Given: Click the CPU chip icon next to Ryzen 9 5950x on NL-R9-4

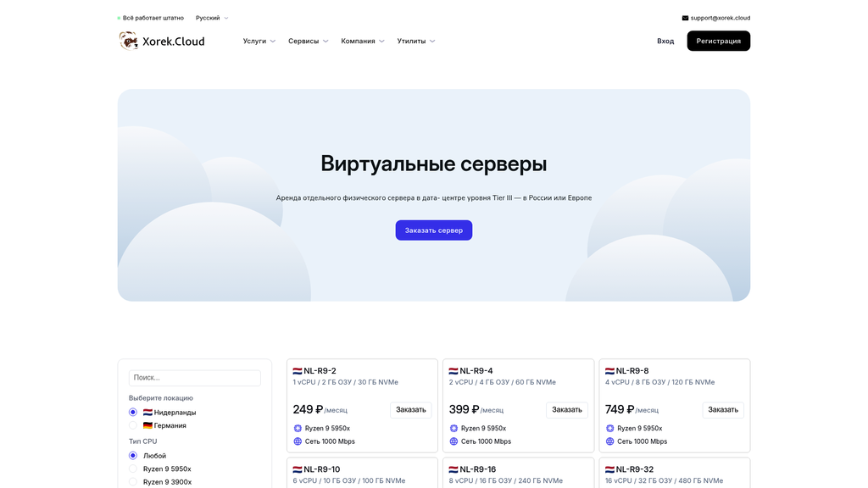Looking at the screenshot, I should 453,428.
